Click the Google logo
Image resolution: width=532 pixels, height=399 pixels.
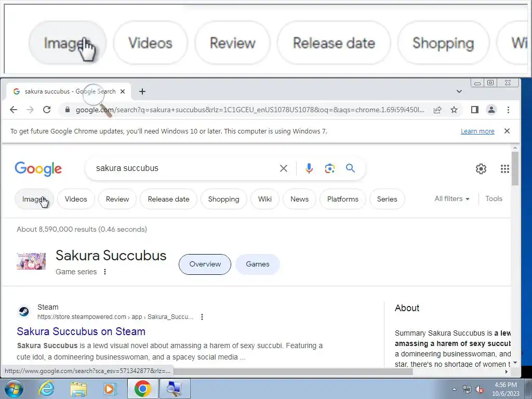pyautogui.click(x=38, y=169)
